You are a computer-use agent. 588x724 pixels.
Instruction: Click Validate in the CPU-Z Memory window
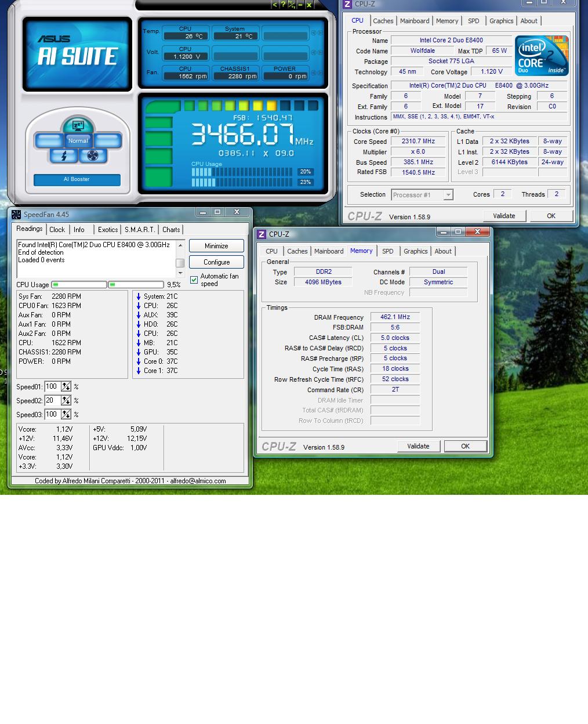pyautogui.click(x=418, y=446)
